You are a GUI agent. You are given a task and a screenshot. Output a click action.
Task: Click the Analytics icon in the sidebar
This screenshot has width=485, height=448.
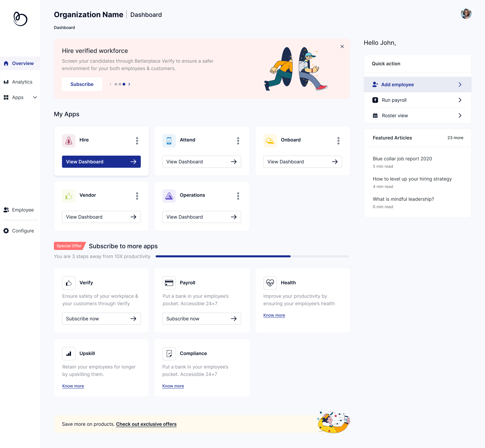click(6, 82)
